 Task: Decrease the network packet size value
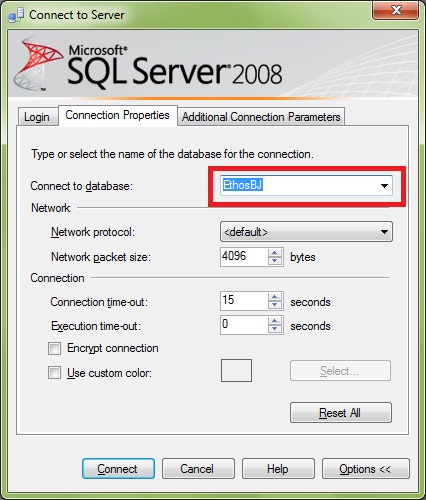[x=275, y=261]
